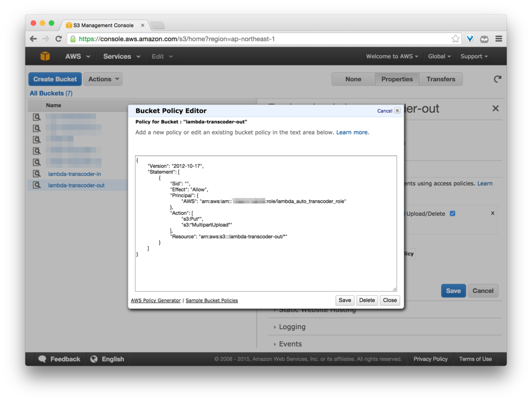Click the magnifier icon of the third bucket row
Image resolution: width=532 pixels, height=402 pixels.
[x=37, y=139]
